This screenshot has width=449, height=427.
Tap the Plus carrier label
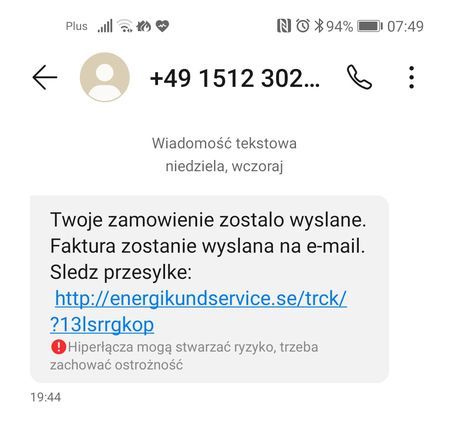click(x=77, y=26)
